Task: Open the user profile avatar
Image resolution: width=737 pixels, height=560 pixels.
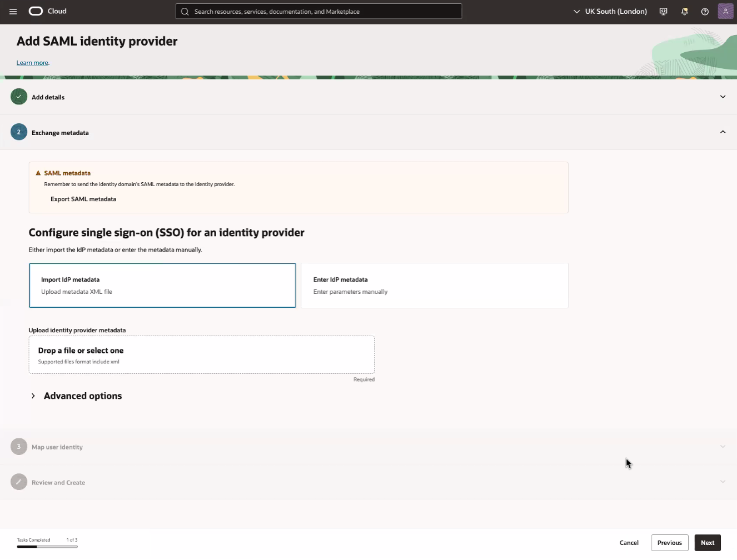Action: (x=725, y=11)
